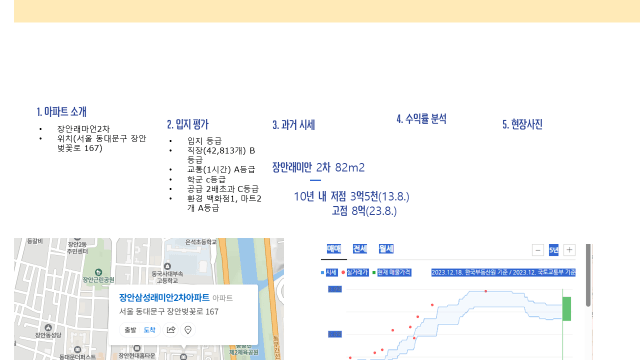Image resolution: width=640 pixels, height=360 pixels.
Task: Toggle the 현재 매물가격 legend item
Action: [x=391, y=273]
